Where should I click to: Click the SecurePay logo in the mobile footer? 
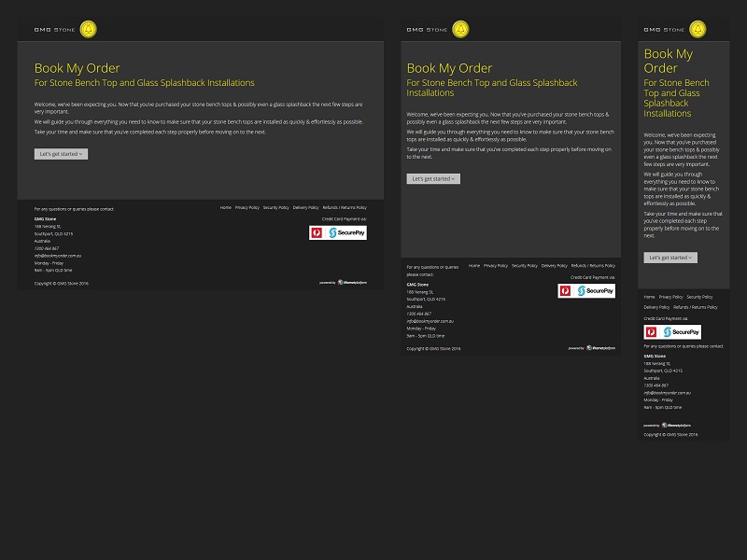681,331
